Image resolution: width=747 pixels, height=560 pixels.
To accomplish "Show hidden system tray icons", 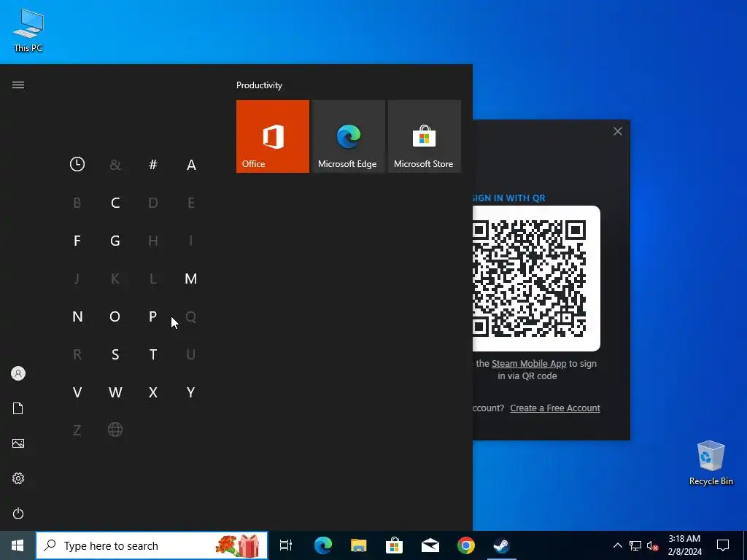I will 617,545.
